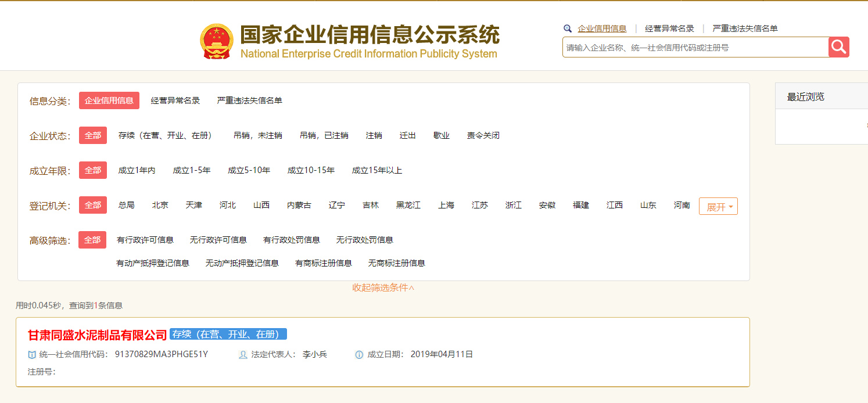Choose 内蒙古 registration authority
The width and height of the screenshot is (868, 403).
[x=299, y=205]
